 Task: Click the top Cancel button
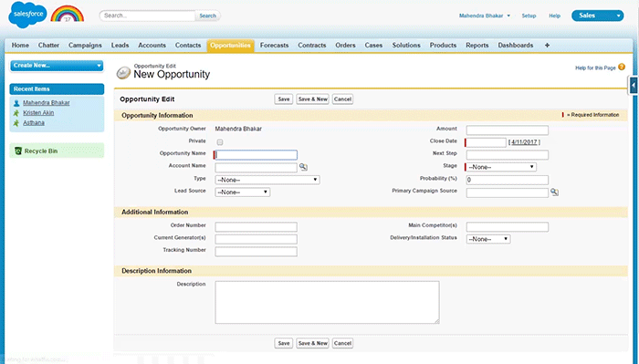(342, 99)
